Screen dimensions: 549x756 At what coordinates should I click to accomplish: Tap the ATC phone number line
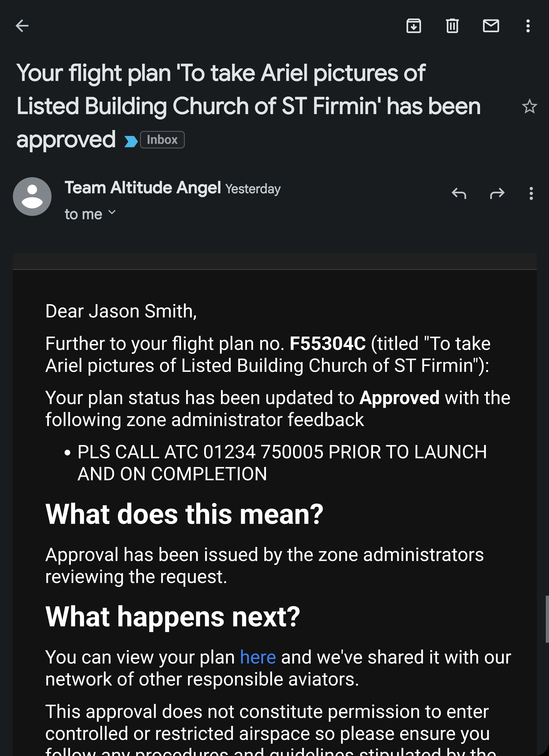(x=263, y=452)
